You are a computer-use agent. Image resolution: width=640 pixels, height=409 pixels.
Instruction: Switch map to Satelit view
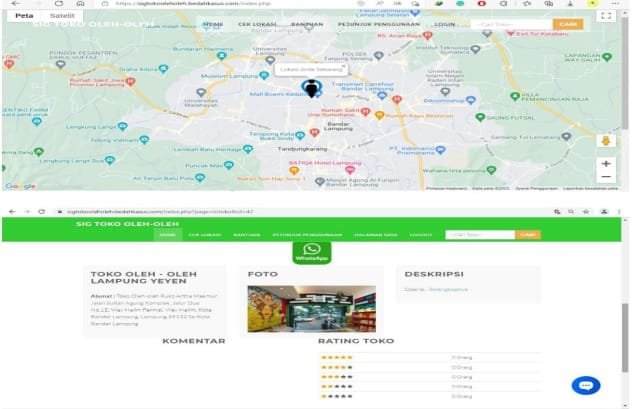[x=62, y=17]
